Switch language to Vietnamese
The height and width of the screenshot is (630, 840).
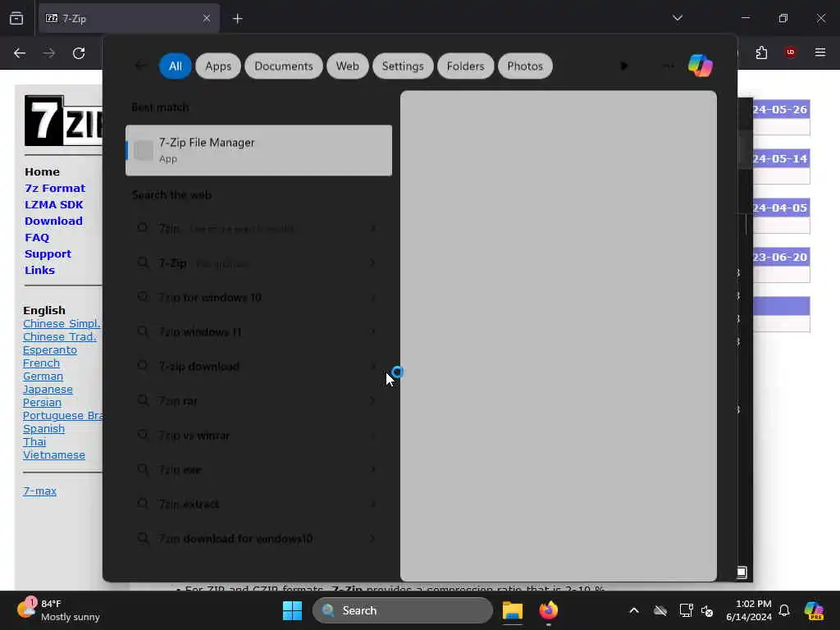[x=54, y=454]
